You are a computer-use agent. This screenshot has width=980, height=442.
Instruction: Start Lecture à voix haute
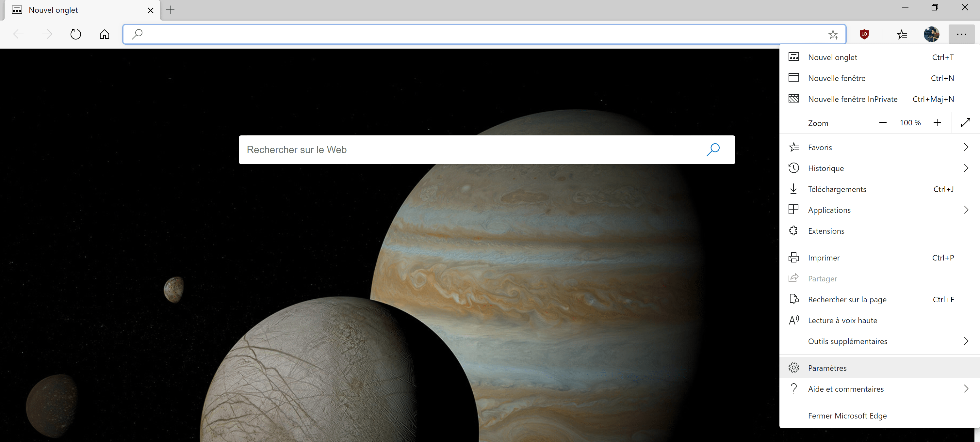pos(880,320)
